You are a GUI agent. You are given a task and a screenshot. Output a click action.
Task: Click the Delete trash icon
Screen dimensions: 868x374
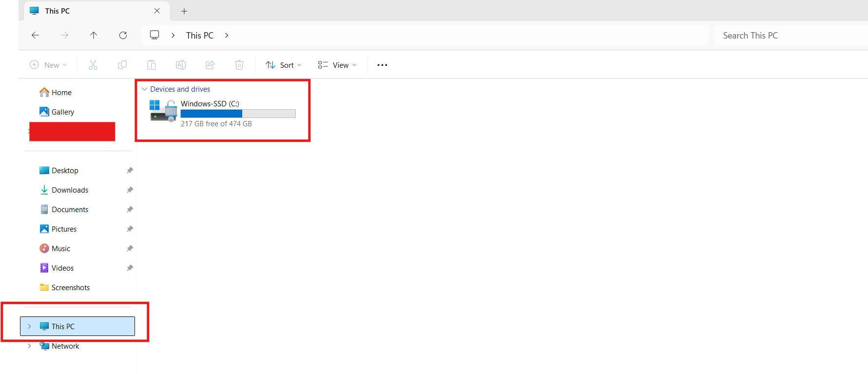(239, 65)
